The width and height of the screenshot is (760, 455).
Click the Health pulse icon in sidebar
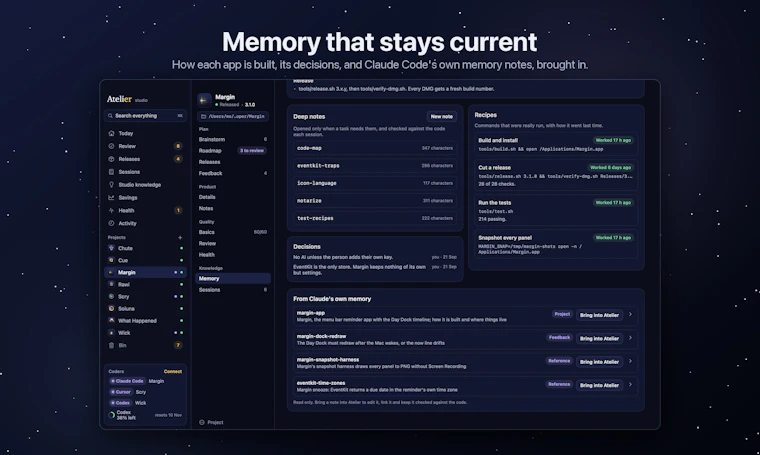pyautogui.click(x=111, y=210)
